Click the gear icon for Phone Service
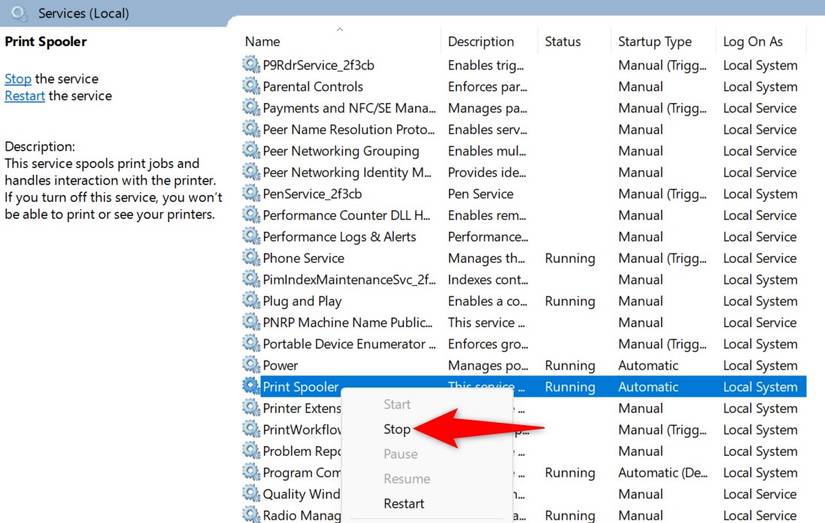 (250, 258)
